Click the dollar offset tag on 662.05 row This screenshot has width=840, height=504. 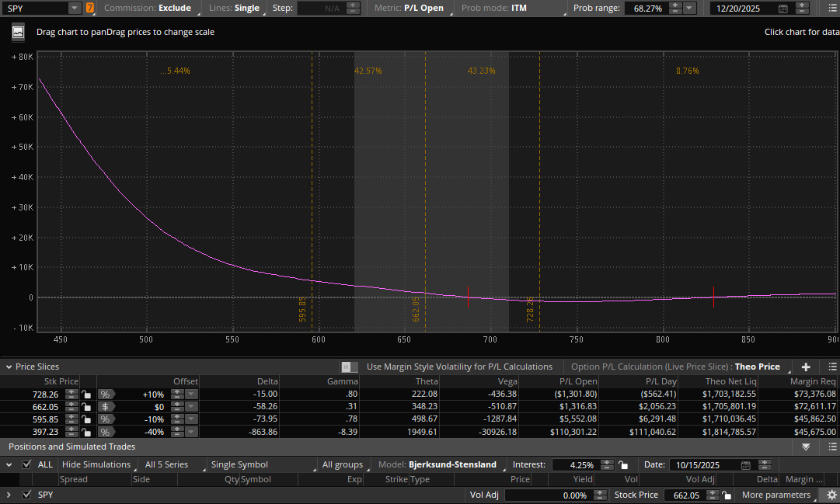[x=106, y=407]
